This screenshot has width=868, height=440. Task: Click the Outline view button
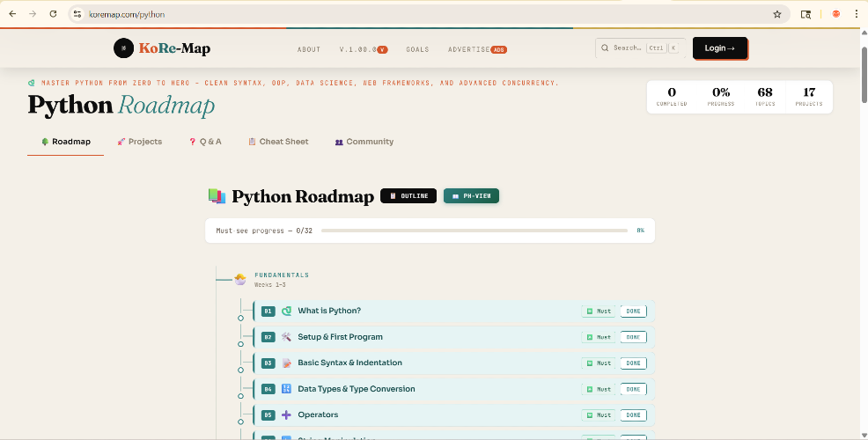click(408, 196)
